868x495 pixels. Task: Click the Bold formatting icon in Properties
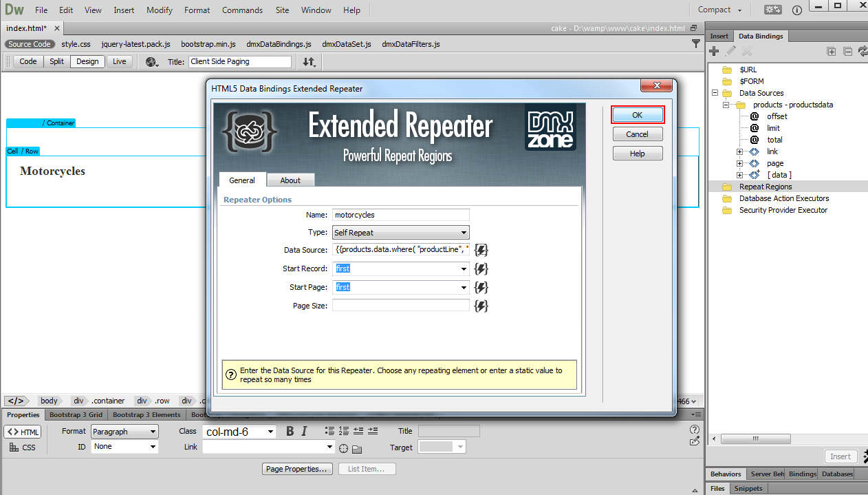(290, 431)
